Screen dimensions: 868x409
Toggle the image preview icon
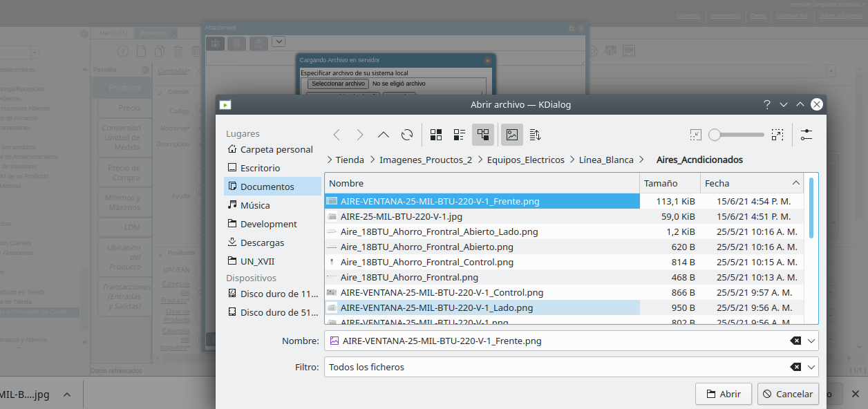511,134
